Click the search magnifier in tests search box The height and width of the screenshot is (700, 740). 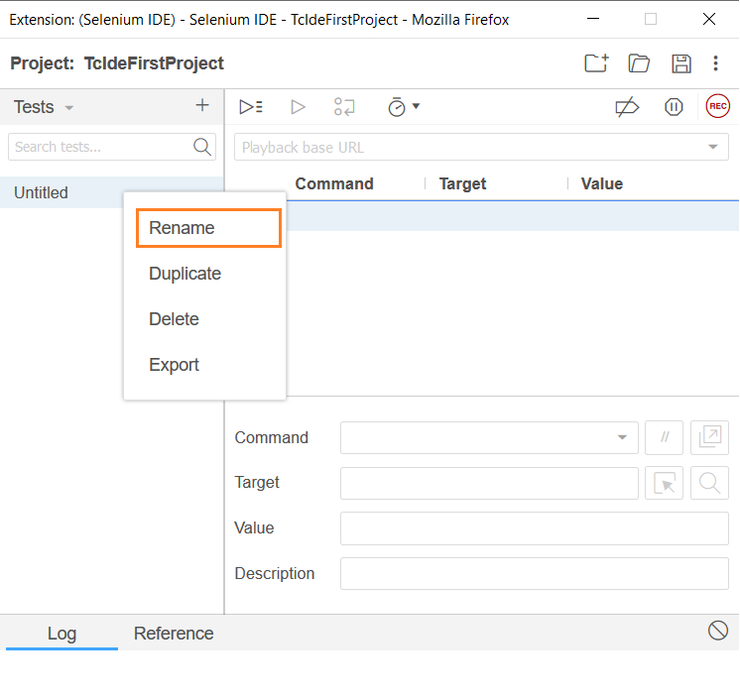202,147
